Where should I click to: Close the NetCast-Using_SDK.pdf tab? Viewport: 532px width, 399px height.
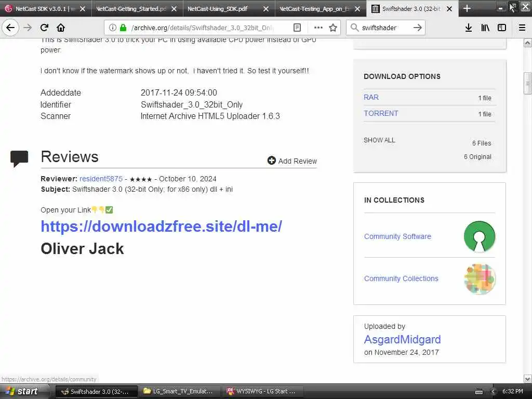[266, 9]
